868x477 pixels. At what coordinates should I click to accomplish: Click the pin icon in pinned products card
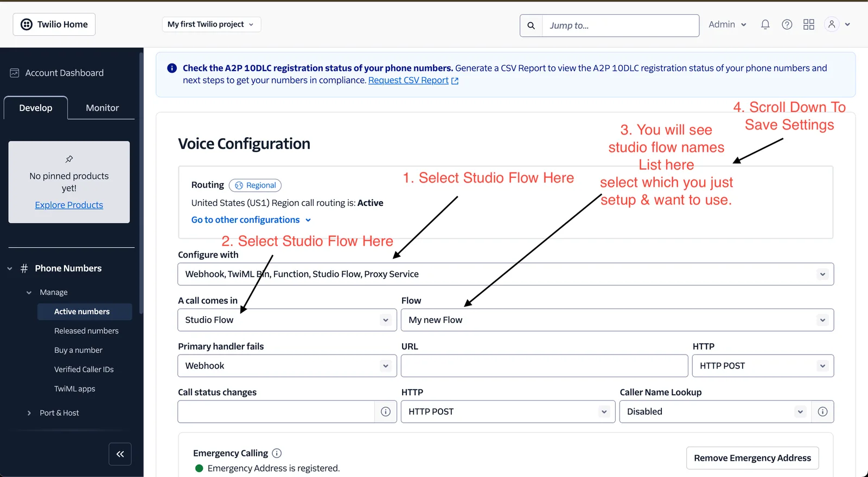(x=69, y=159)
